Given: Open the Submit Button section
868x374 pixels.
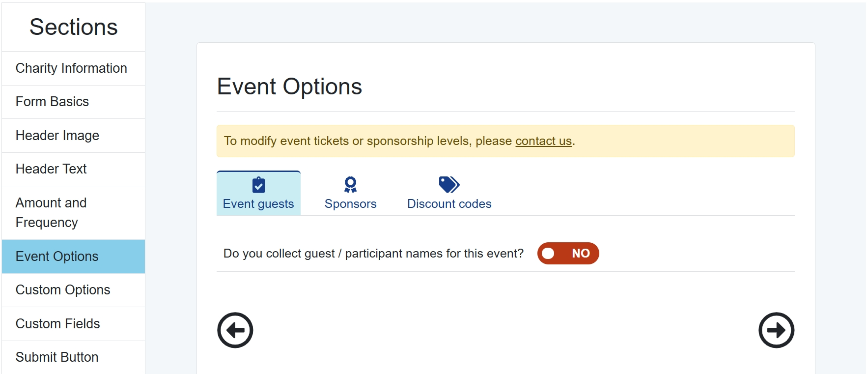Looking at the screenshot, I should pos(57,357).
